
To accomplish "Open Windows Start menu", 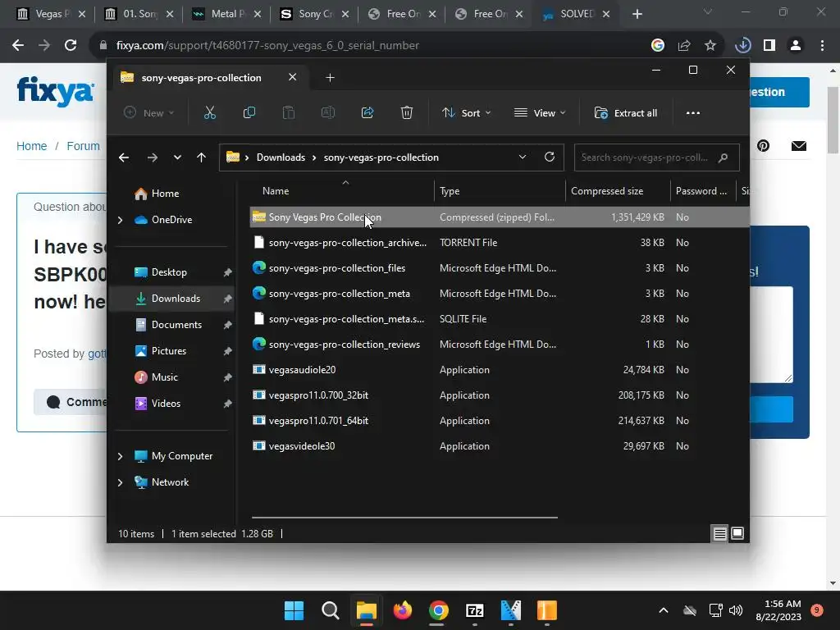I will (294, 610).
